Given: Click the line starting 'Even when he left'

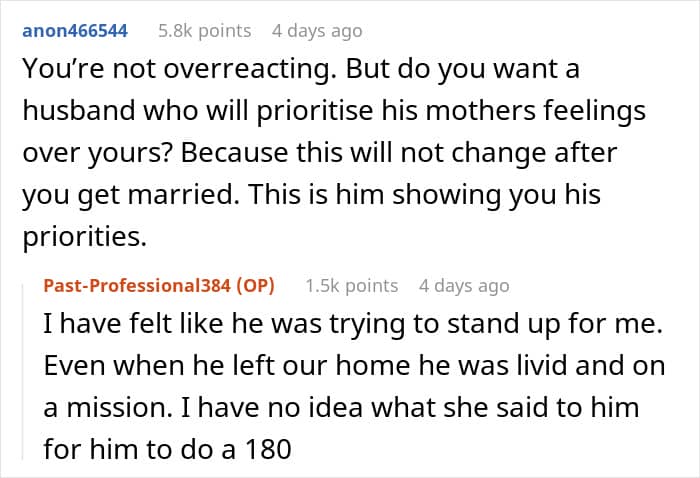Looking at the screenshot, I should (354, 366).
